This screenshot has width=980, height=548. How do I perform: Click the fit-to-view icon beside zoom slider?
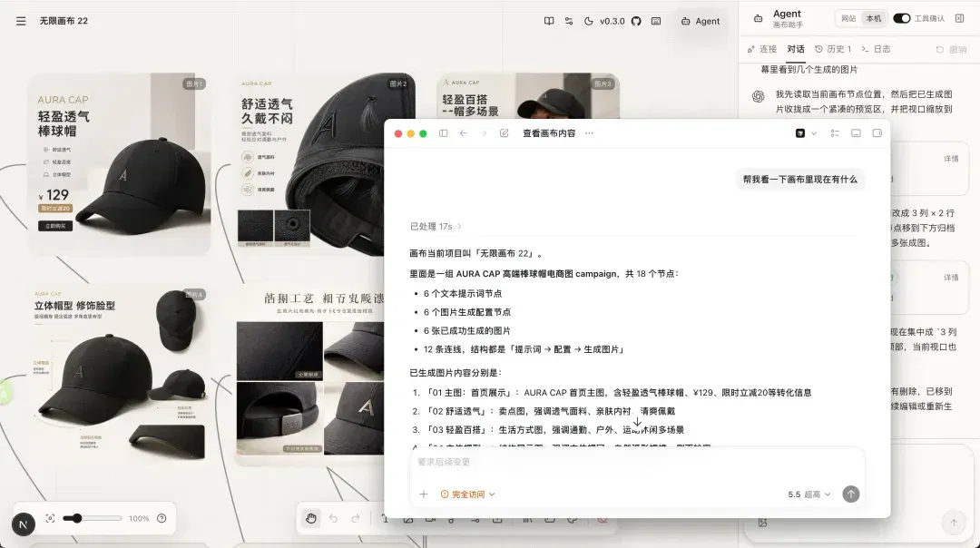[x=51, y=519]
